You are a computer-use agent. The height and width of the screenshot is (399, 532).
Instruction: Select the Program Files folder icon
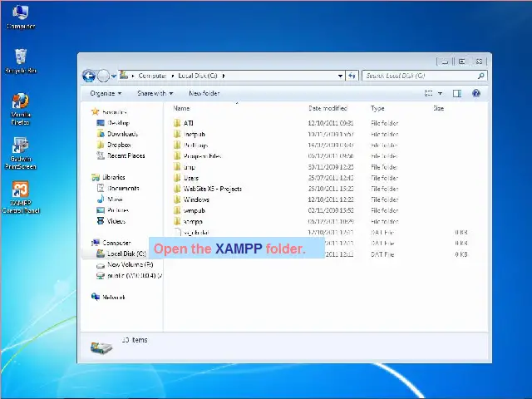tap(177, 155)
